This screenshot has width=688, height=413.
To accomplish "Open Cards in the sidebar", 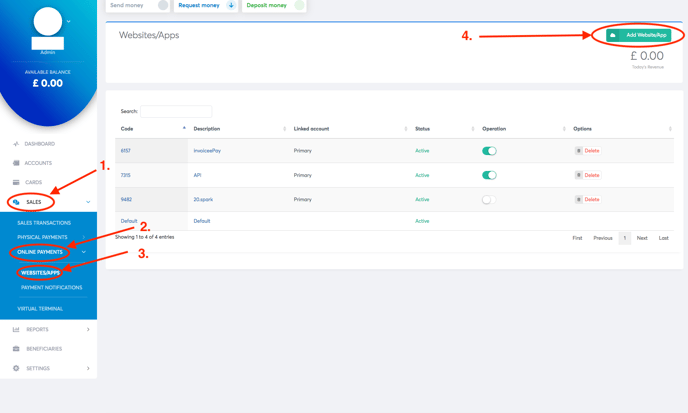I will tap(33, 182).
